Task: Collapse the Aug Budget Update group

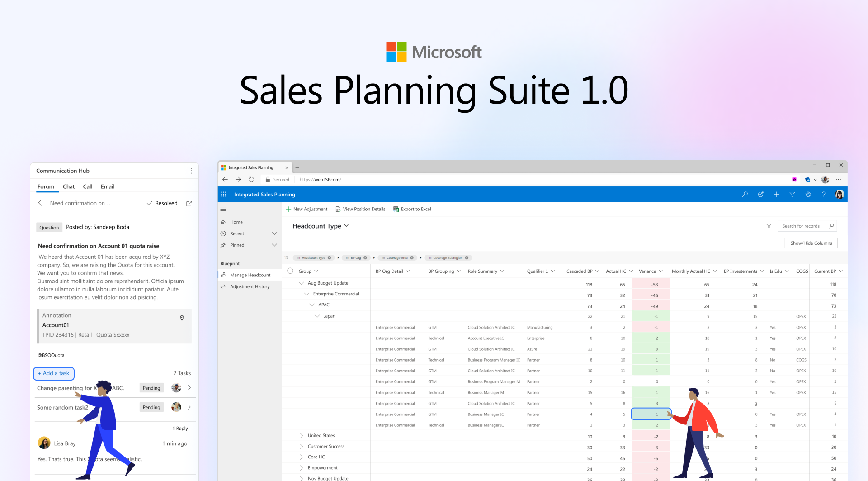Action: (x=302, y=283)
